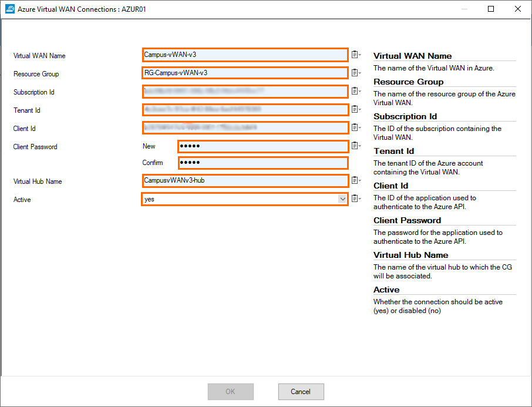Click the 'Resource Group' help heading
532x407 pixels.
[409, 82]
